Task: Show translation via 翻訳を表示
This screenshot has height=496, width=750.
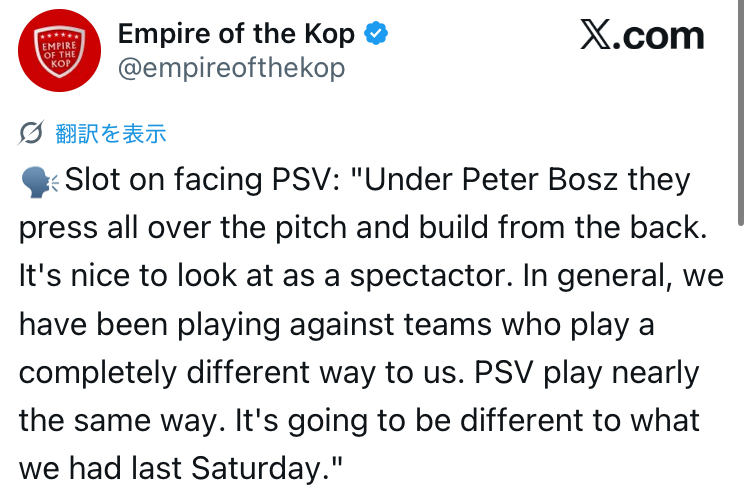Action: click(x=110, y=133)
